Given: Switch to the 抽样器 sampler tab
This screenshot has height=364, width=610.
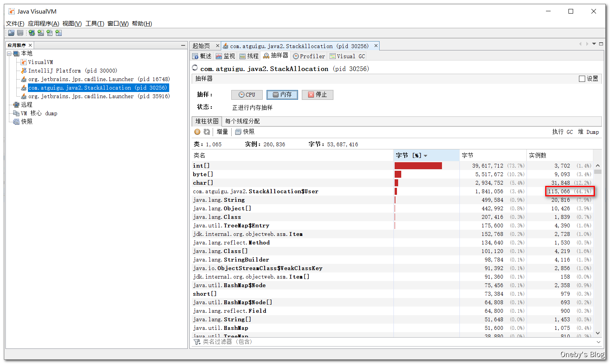Looking at the screenshot, I should click(x=276, y=56).
